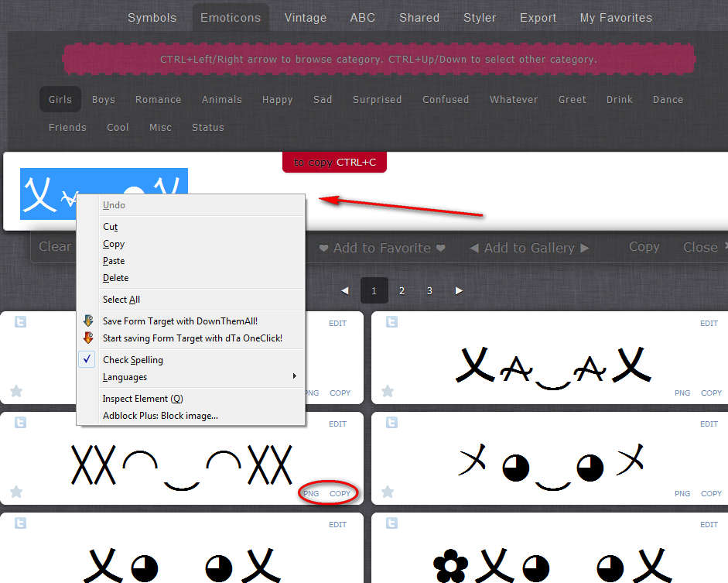Select the Romance category

pos(159,99)
